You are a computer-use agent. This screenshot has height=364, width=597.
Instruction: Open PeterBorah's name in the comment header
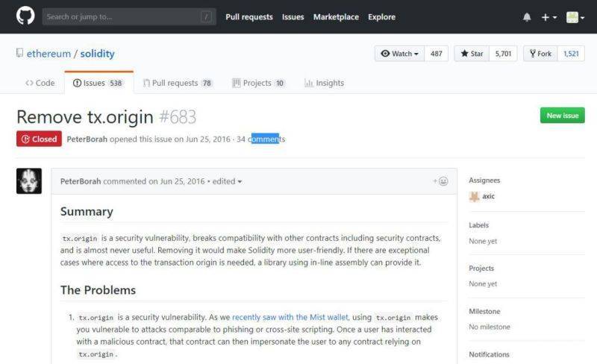point(81,181)
